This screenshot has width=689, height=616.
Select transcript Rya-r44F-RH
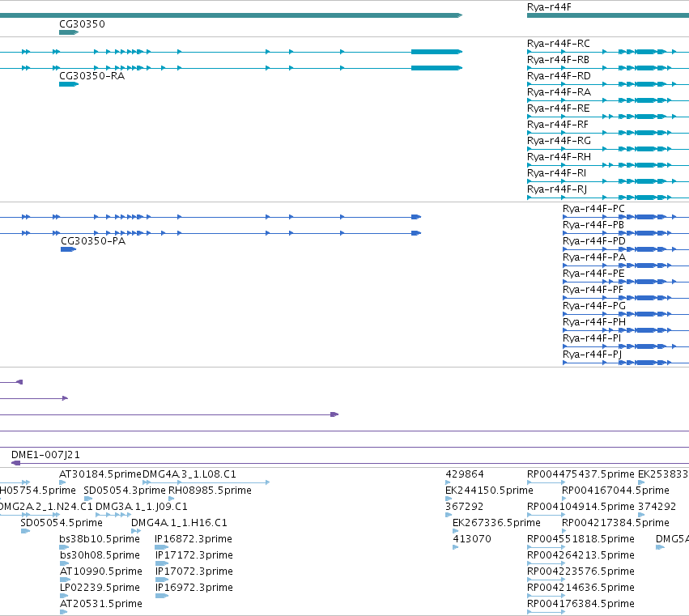tap(559, 157)
